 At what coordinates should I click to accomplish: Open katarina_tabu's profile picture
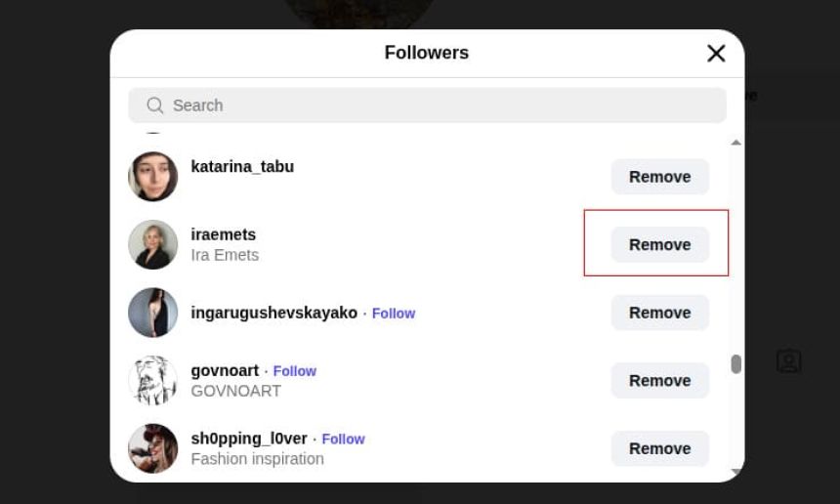pyautogui.click(x=153, y=177)
